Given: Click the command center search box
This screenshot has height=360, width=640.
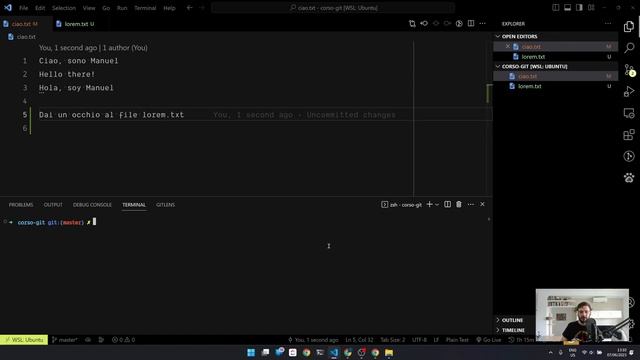Looking at the screenshot, I should [333, 8].
